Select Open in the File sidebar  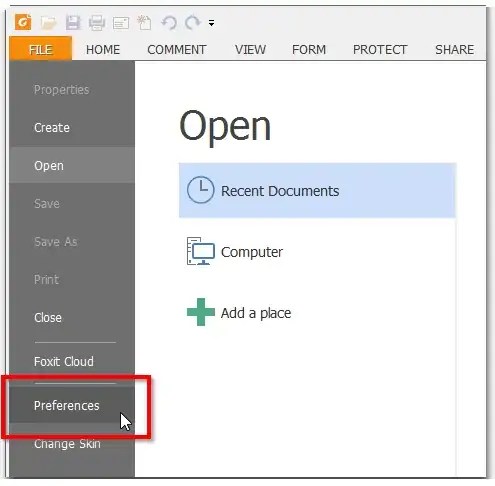point(72,166)
